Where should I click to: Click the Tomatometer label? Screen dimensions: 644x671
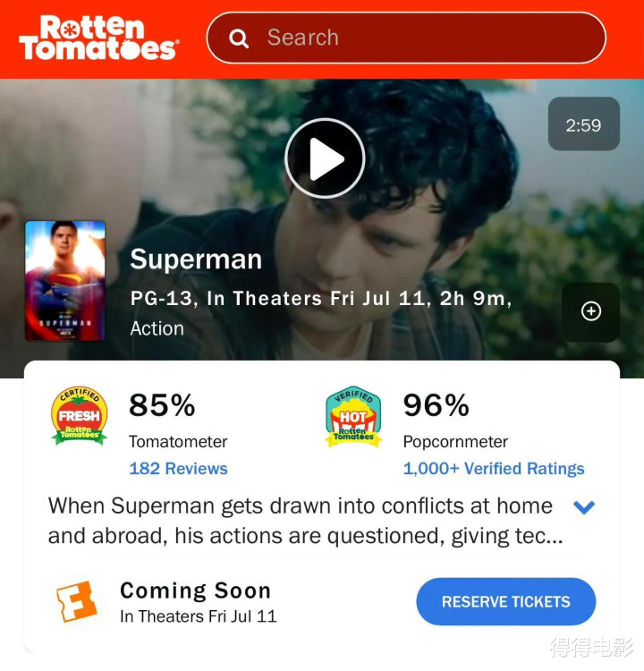point(178,442)
